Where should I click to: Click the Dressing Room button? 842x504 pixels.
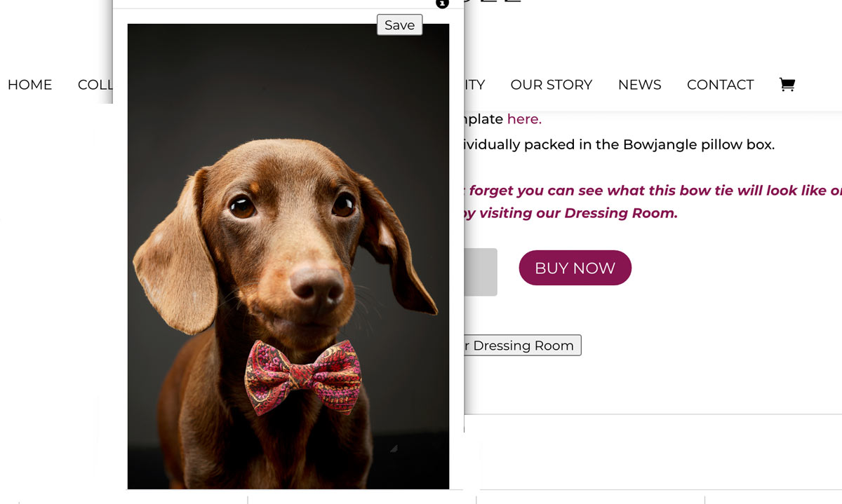click(523, 346)
